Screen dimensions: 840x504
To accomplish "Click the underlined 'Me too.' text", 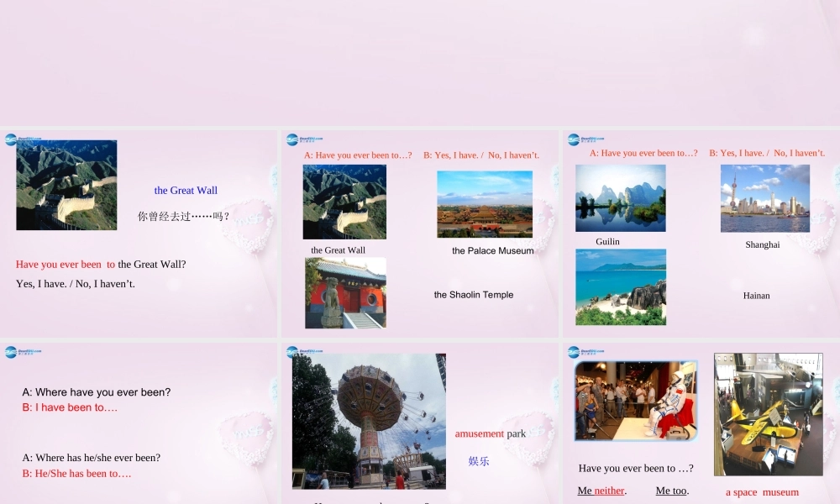I will pyautogui.click(x=672, y=491).
